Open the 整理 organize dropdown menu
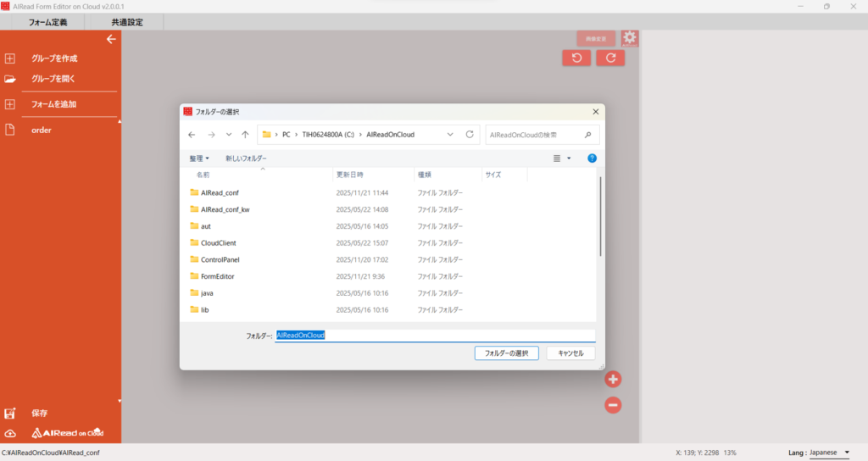This screenshot has height=461, width=868. click(200, 158)
